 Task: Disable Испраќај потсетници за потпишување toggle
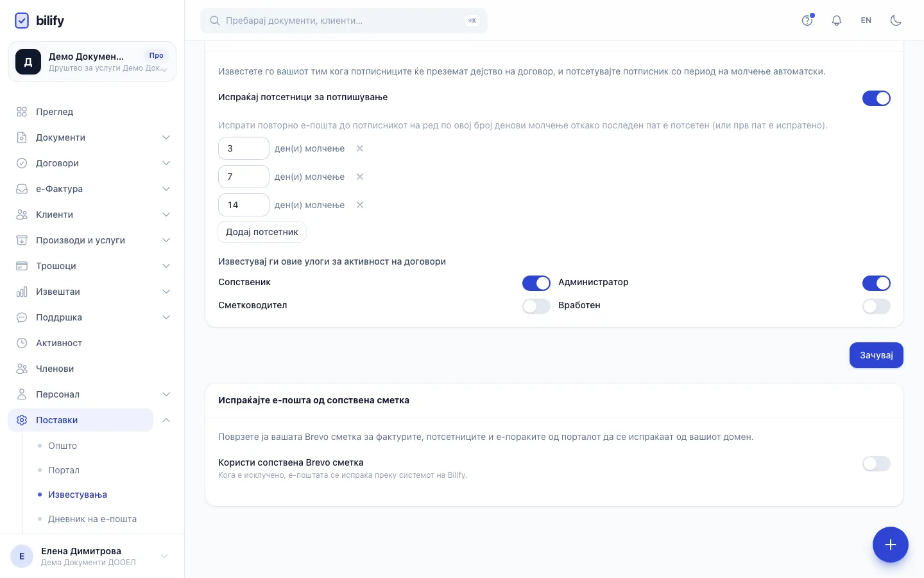[877, 98]
